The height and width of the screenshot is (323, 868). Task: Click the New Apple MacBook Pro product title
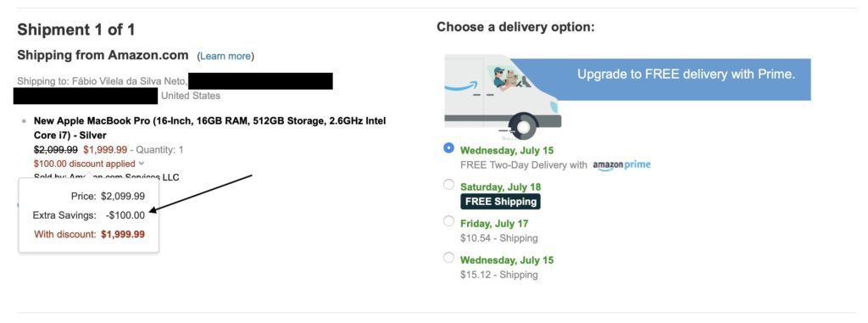(x=210, y=128)
